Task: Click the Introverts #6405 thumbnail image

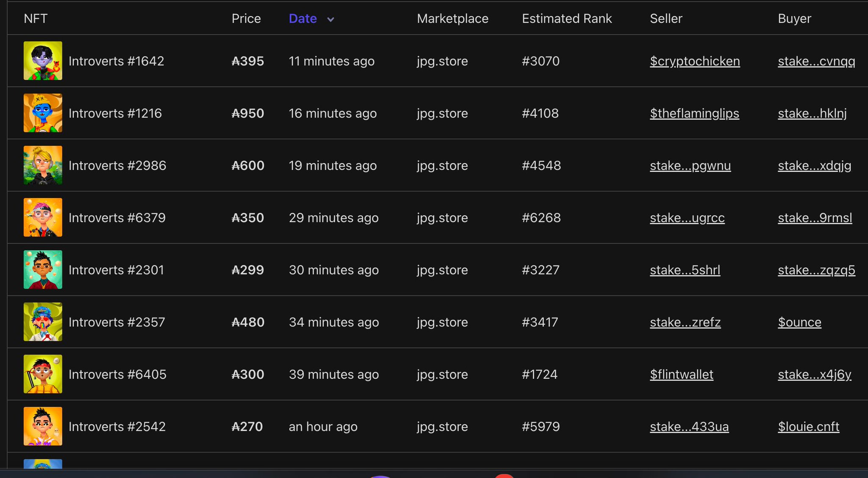Action: pos(43,374)
